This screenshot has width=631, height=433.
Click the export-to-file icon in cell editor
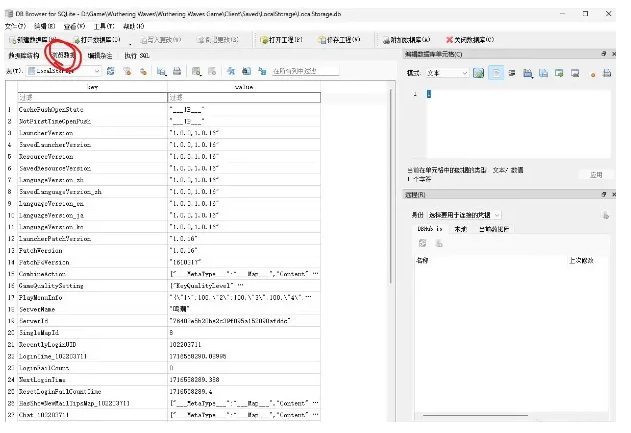[x=543, y=73]
